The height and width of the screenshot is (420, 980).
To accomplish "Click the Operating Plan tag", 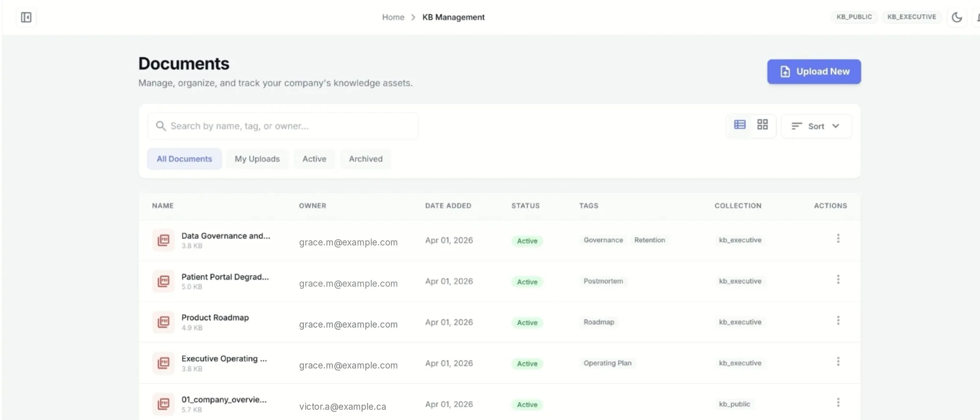I will (x=607, y=363).
